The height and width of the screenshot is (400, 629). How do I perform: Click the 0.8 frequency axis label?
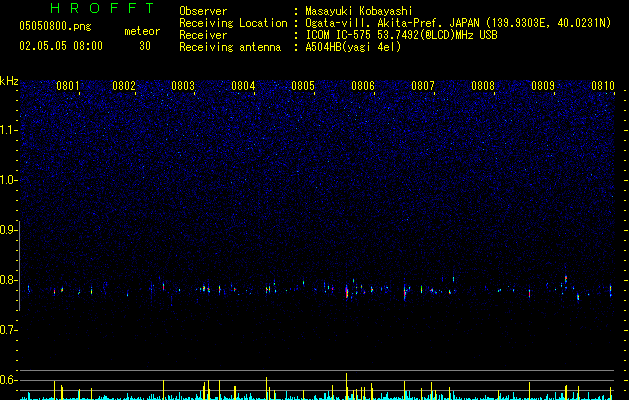point(8,280)
